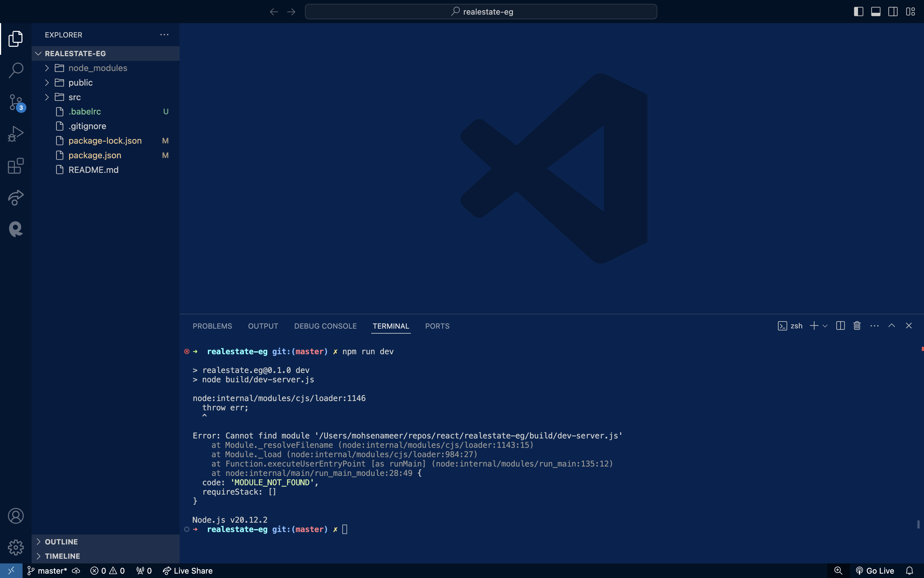Click the 'MODULE_NOT_FOUND' text in terminal
924x578 pixels.
click(272, 482)
